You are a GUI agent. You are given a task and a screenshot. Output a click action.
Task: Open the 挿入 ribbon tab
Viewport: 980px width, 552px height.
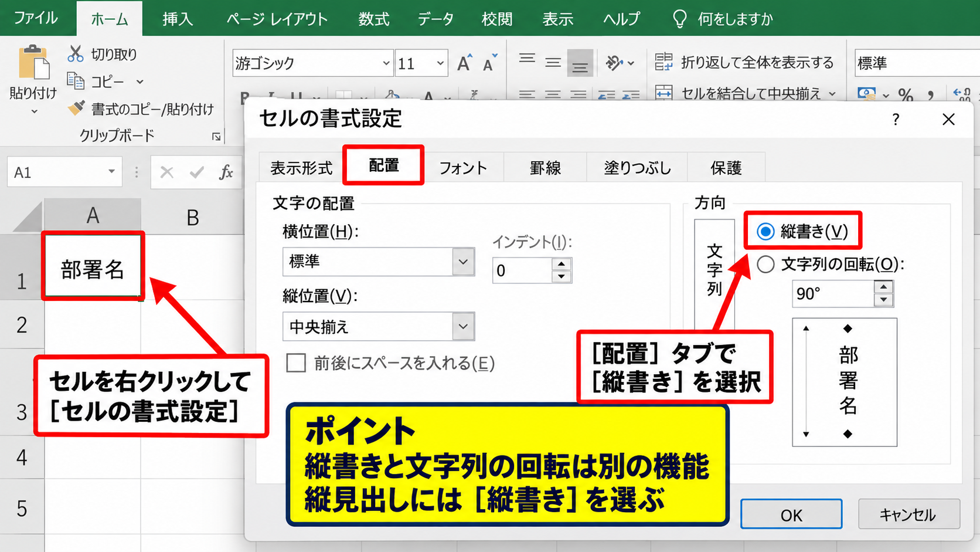pos(178,19)
